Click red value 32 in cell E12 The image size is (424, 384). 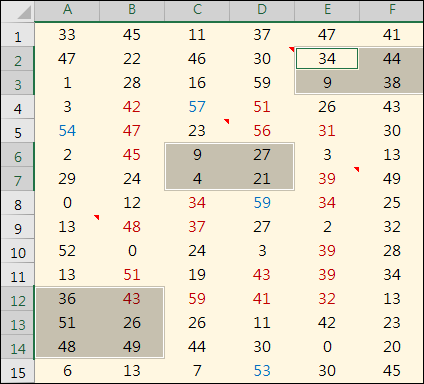coord(327,299)
